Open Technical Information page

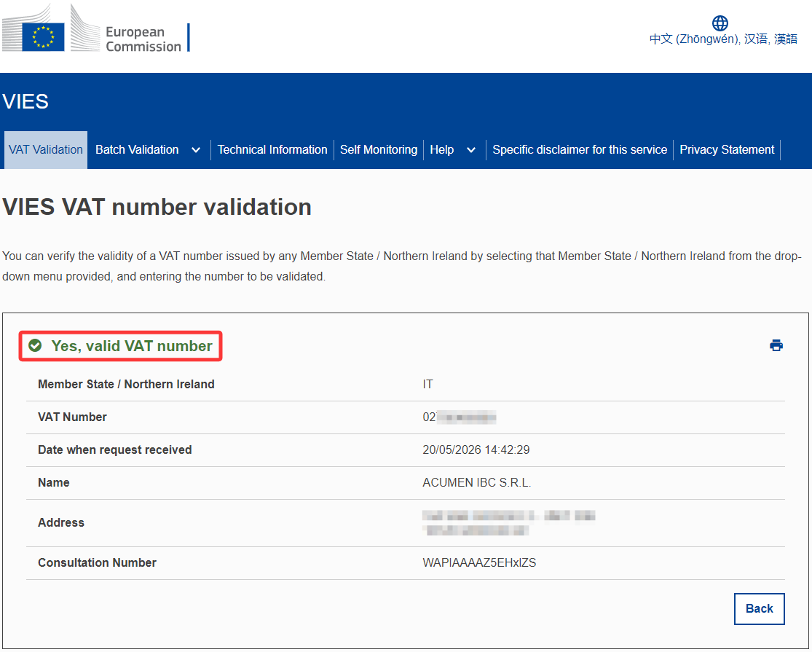coord(272,149)
